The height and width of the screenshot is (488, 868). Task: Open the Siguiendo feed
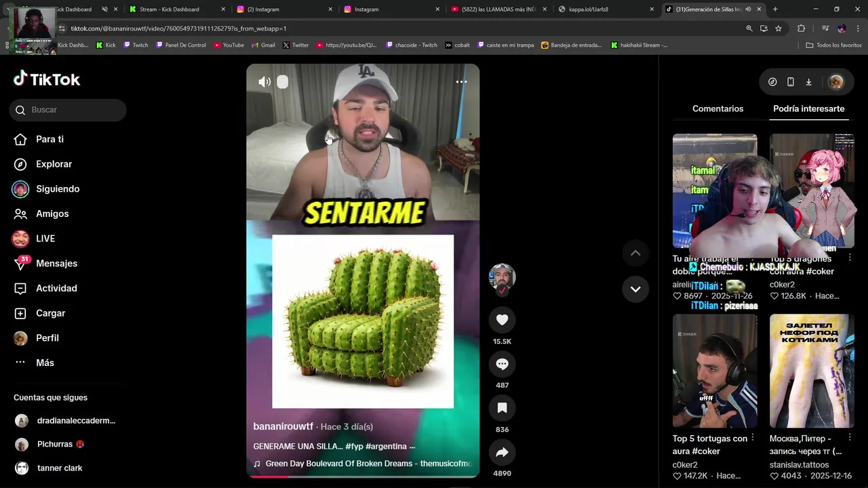(46, 189)
